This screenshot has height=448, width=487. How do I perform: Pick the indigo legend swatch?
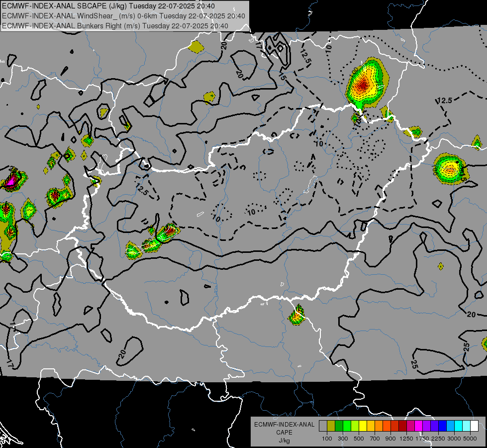point(434,426)
